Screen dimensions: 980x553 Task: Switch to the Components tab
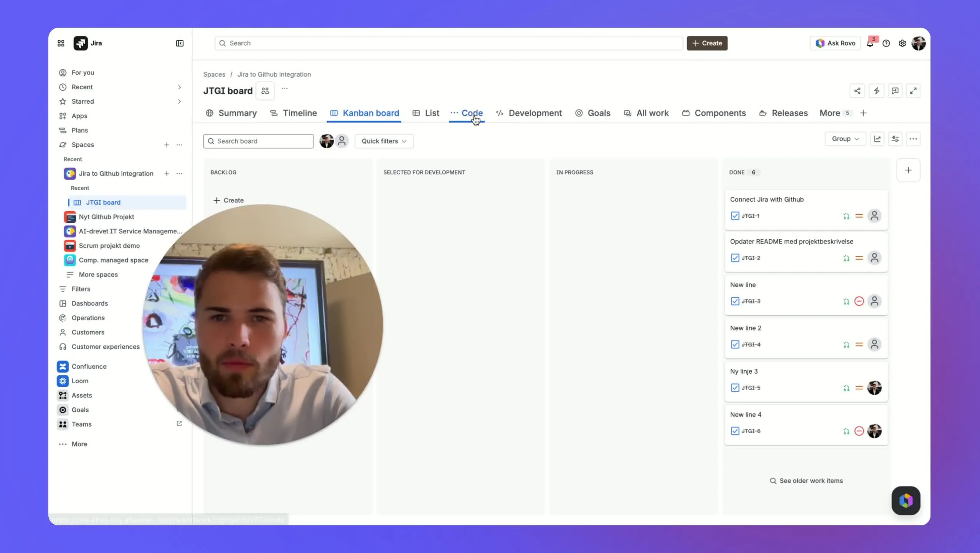(x=714, y=113)
